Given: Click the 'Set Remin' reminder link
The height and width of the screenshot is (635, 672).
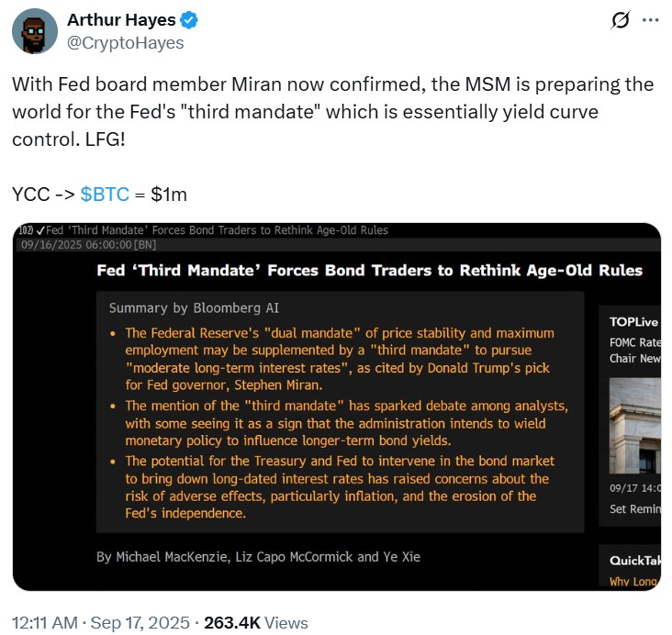Looking at the screenshot, I should click(x=633, y=508).
